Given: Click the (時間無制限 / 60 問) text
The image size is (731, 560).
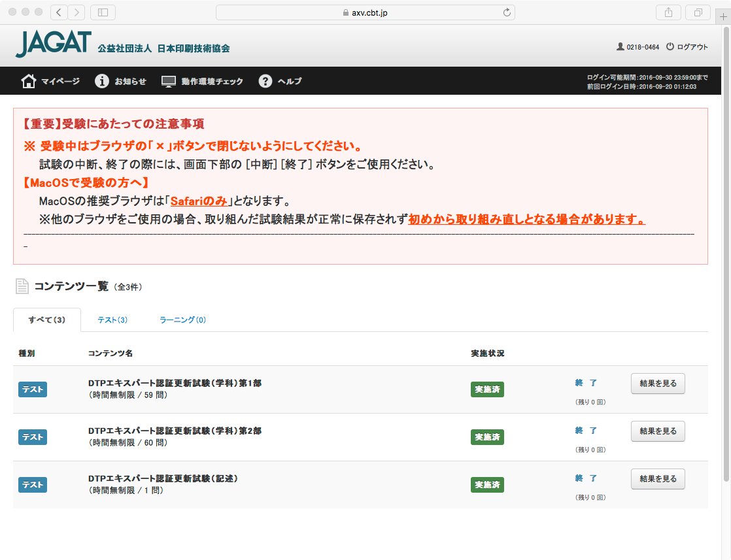Looking at the screenshot, I should 128,443.
